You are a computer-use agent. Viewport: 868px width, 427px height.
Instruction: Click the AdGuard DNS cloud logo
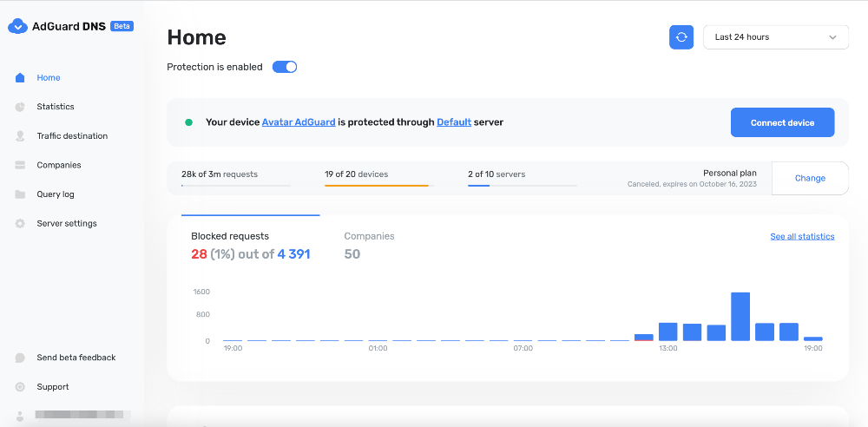(17, 26)
